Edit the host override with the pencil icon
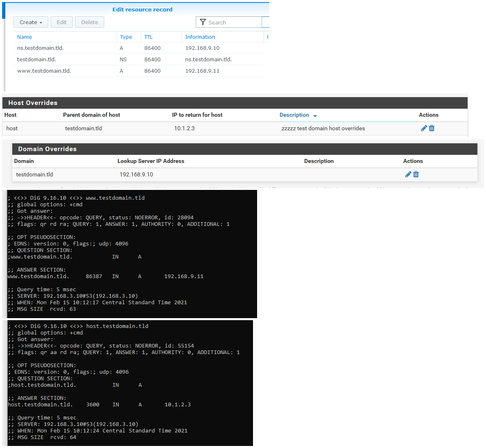The width and height of the screenshot is (486, 448). (424, 128)
